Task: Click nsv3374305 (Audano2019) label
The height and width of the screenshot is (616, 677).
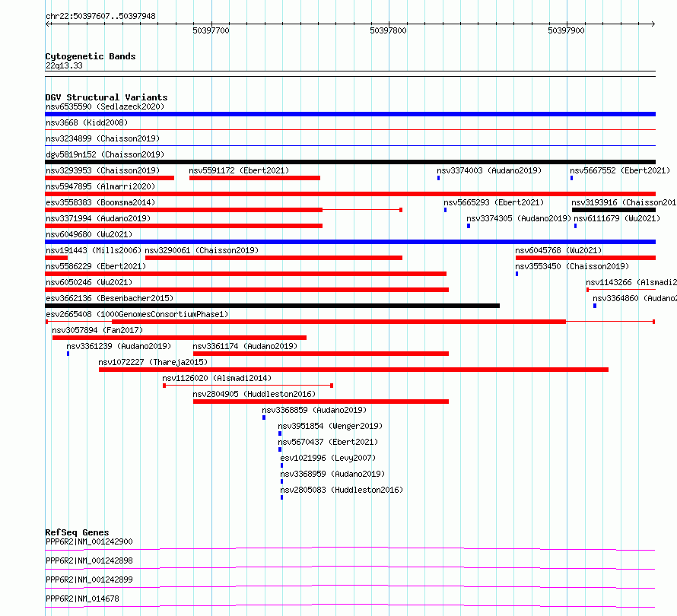Action: pyautogui.click(x=519, y=218)
